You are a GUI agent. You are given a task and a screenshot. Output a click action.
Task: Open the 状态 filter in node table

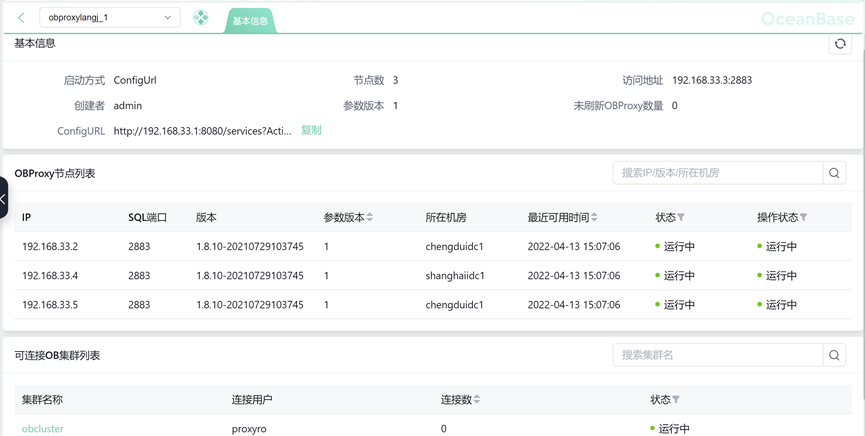click(681, 217)
